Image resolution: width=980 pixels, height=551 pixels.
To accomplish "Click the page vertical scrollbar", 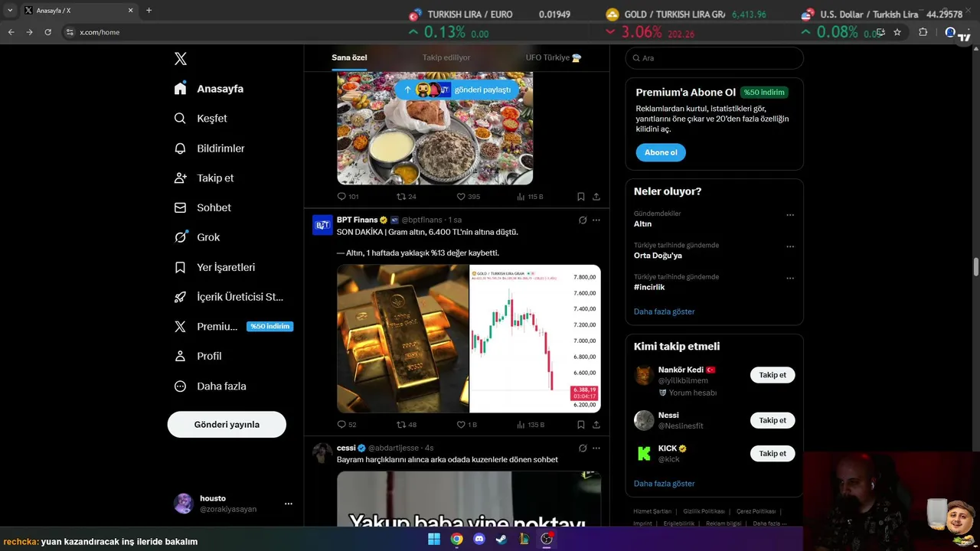I will pos(975,266).
